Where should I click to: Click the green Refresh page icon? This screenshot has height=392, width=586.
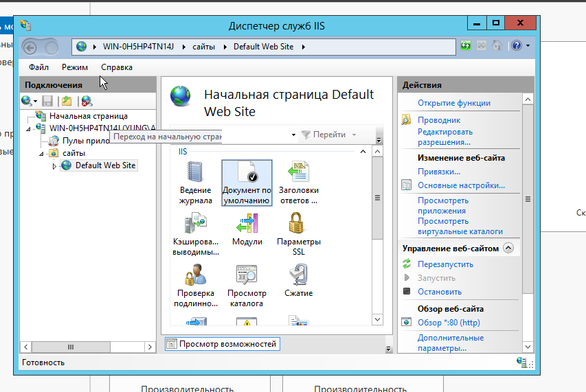click(466, 45)
